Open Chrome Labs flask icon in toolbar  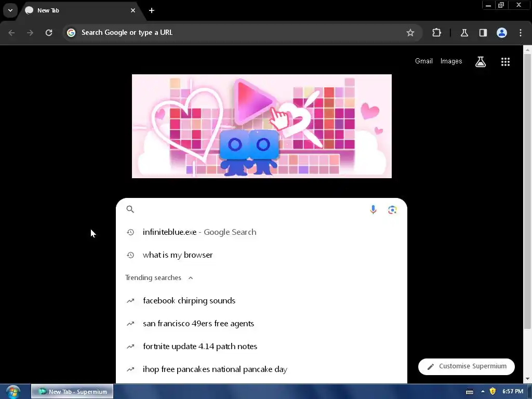[x=464, y=33]
